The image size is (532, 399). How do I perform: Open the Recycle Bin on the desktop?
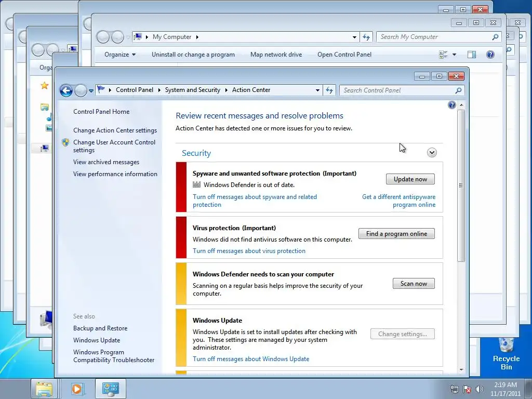pyautogui.click(x=506, y=354)
